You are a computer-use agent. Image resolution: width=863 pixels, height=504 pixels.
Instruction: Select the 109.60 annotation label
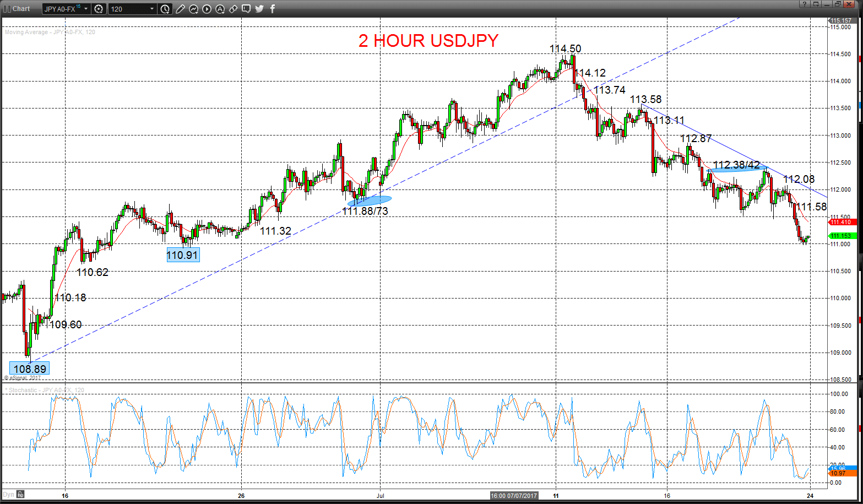pos(66,324)
